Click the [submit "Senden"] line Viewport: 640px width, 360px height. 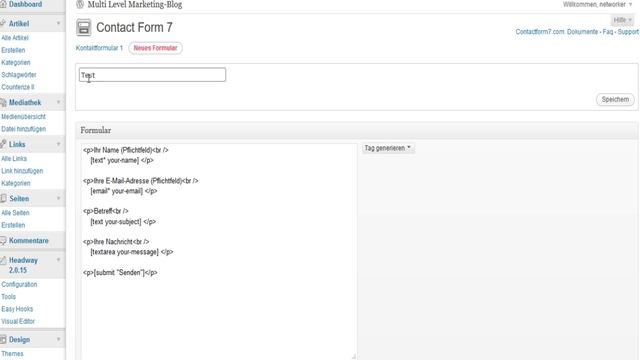pos(120,272)
